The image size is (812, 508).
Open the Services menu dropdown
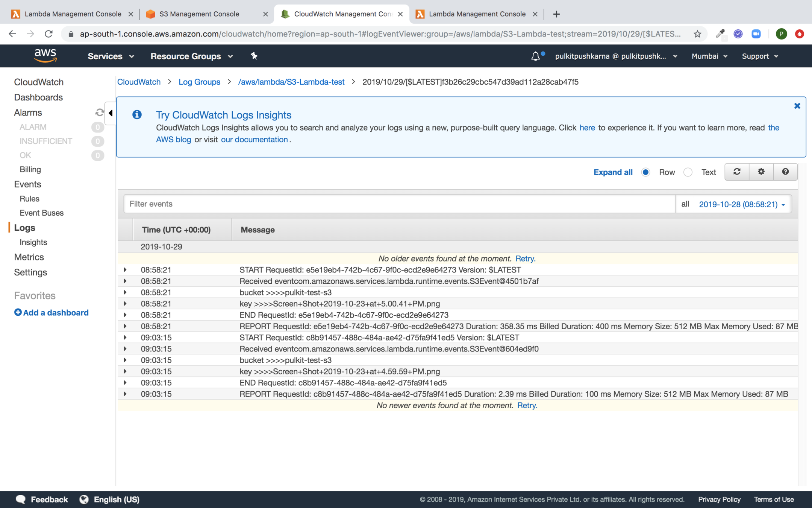pyautogui.click(x=111, y=56)
